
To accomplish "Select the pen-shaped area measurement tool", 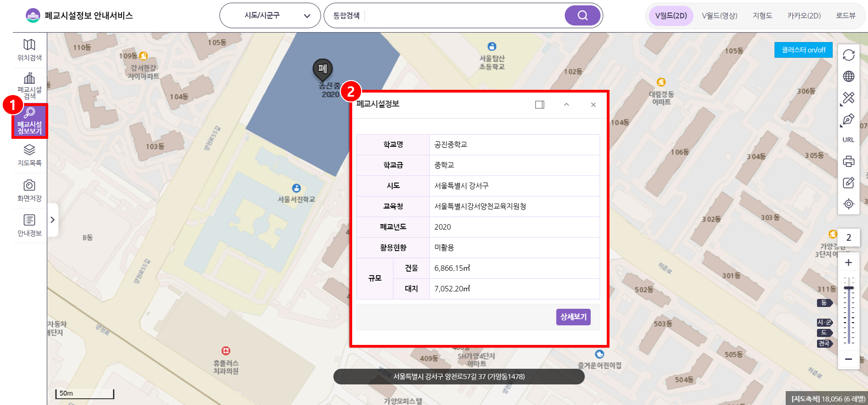I will (849, 119).
